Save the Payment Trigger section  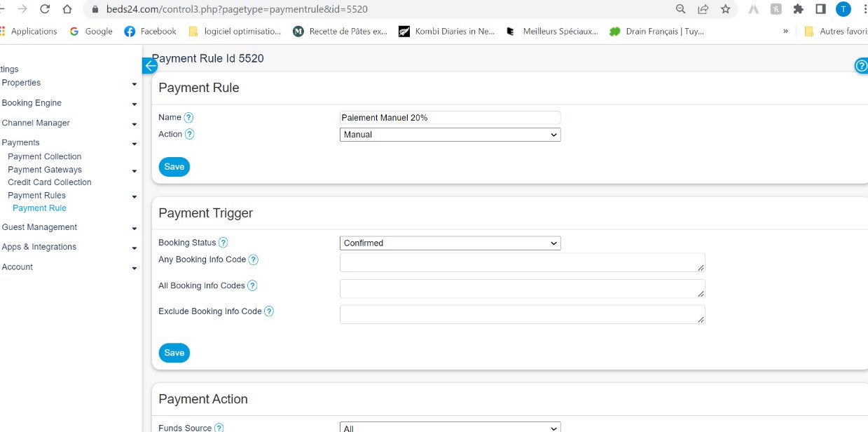click(174, 353)
